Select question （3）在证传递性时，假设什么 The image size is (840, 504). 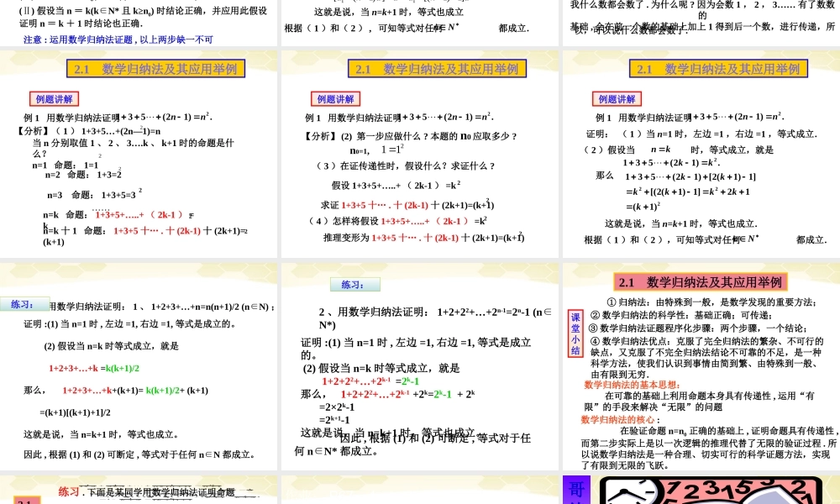(x=405, y=166)
